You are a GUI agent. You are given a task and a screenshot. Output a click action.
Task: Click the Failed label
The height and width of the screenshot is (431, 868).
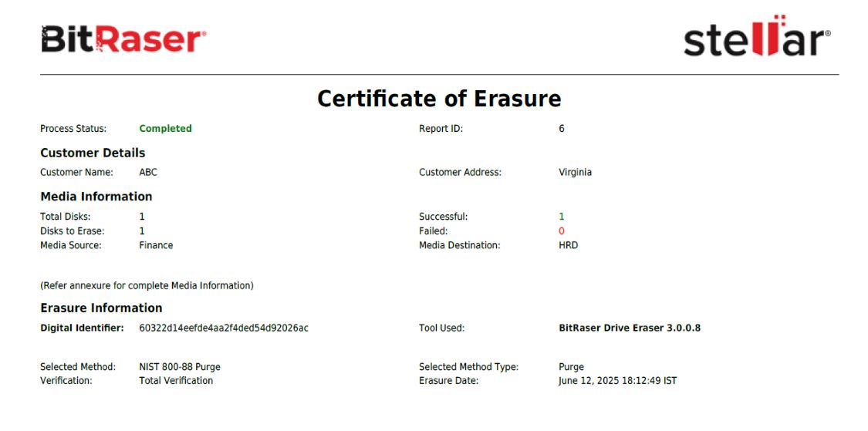click(434, 231)
